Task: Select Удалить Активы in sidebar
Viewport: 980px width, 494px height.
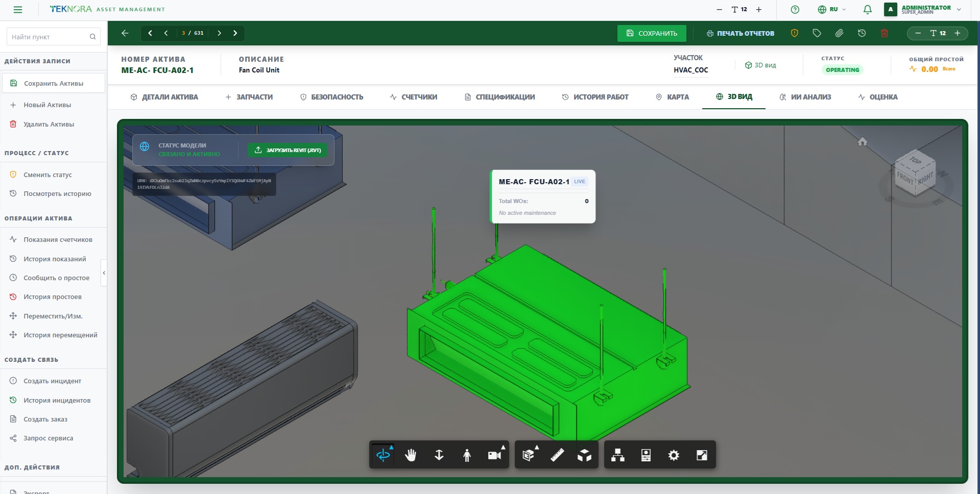Action: tap(53, 124)
